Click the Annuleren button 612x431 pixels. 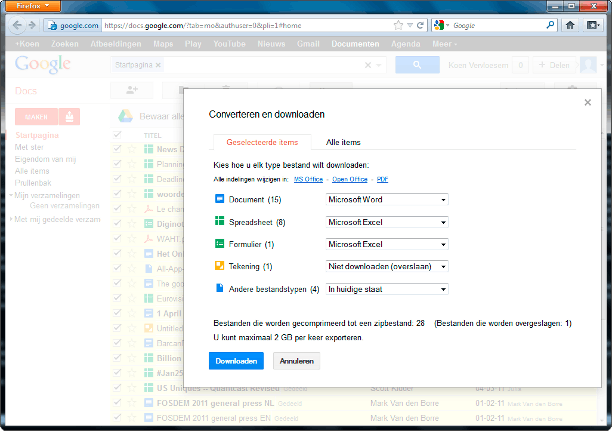pyautogui.click(x=297, y=361)
